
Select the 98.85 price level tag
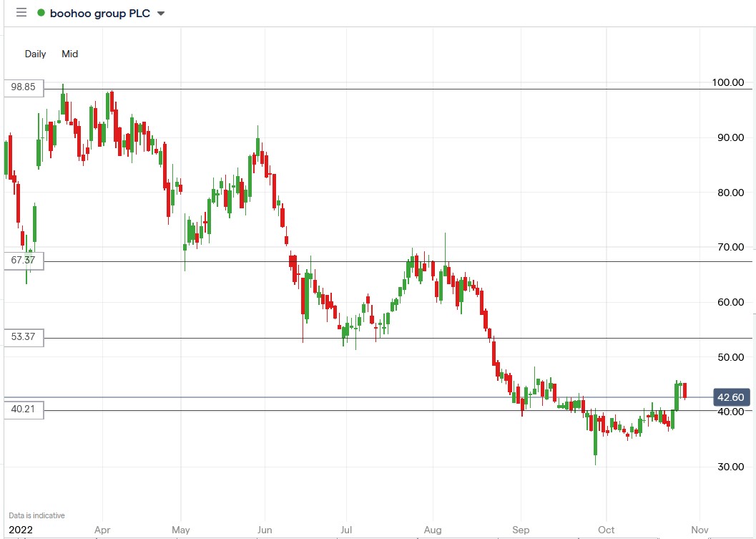coord(23,88)
